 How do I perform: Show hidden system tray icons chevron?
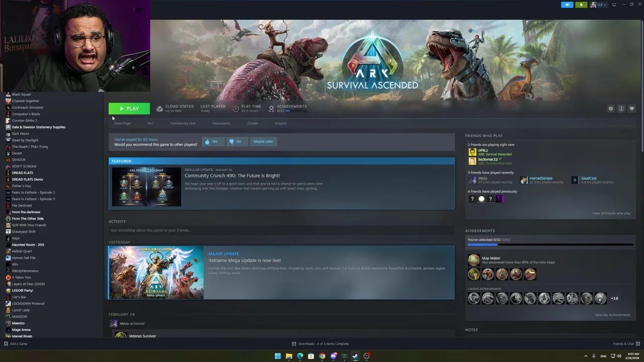click(x=587, y=356)
